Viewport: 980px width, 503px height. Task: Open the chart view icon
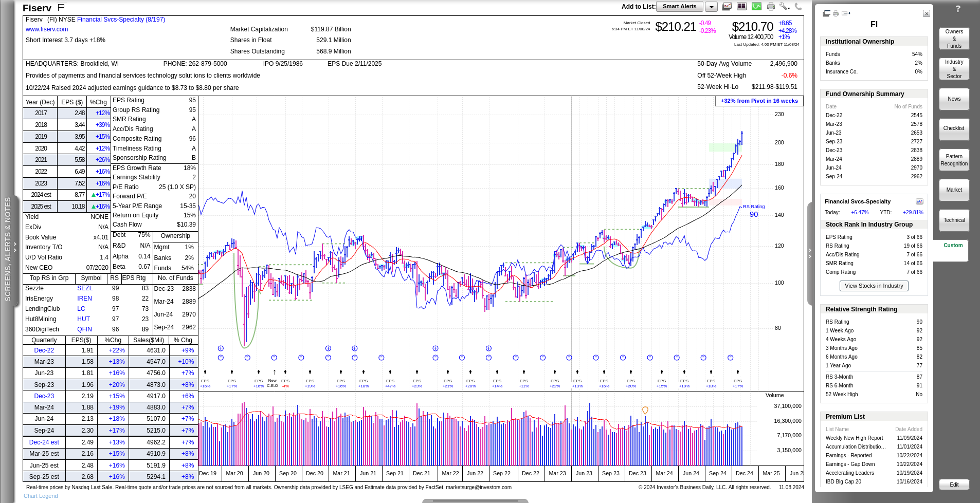click(x=727, y=6)
